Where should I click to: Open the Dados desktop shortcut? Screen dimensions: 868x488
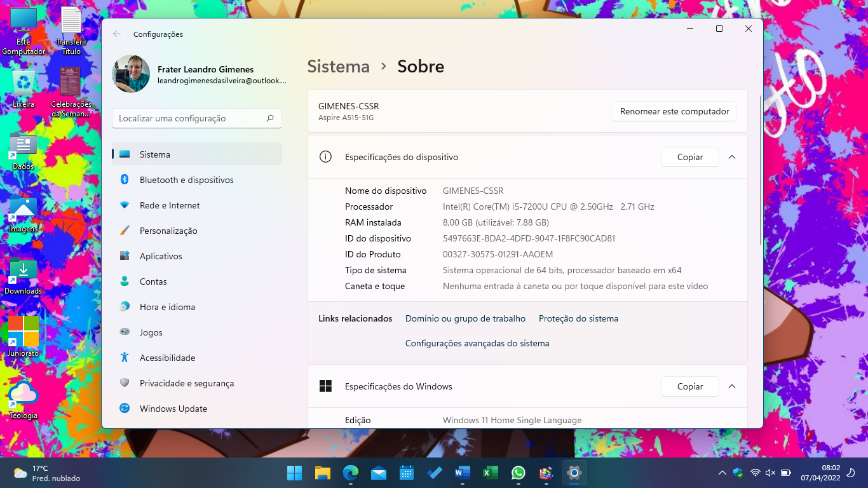click(x=24, y=152)
